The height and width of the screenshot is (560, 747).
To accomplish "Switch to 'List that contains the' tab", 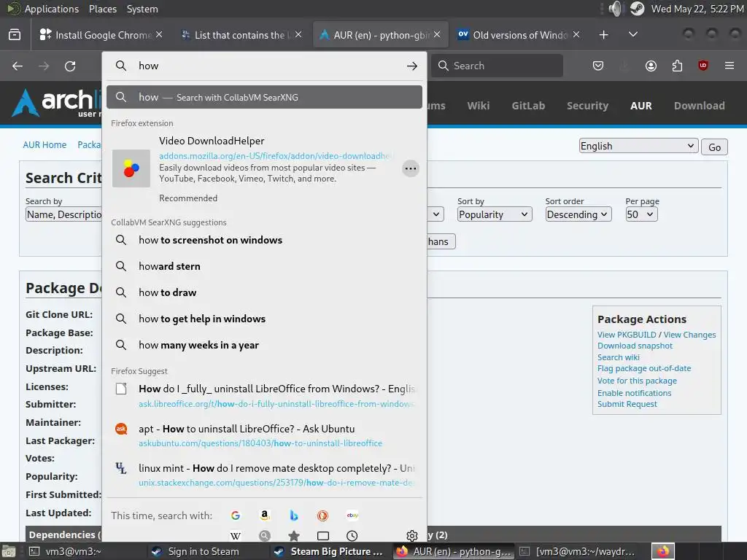I will 241,35.
